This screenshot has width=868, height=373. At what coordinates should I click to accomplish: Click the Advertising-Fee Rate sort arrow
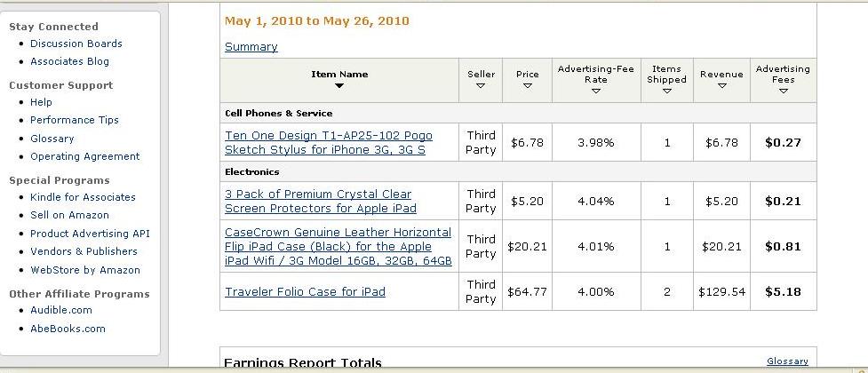tap(595, 91)
